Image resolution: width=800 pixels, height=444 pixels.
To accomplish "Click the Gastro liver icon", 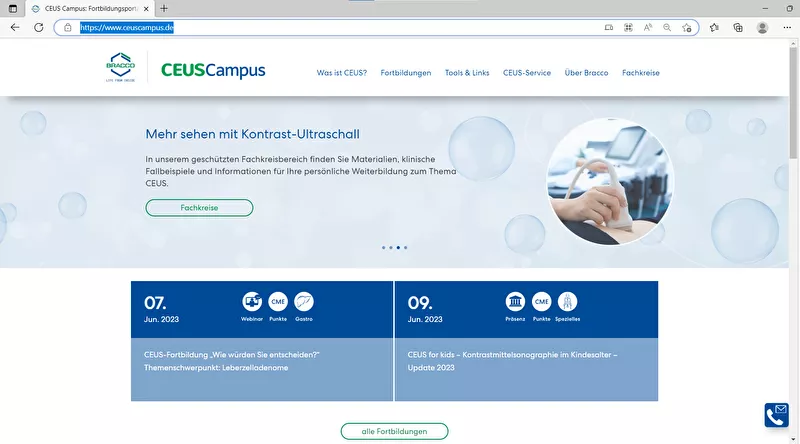I will [x=304, y=302].
